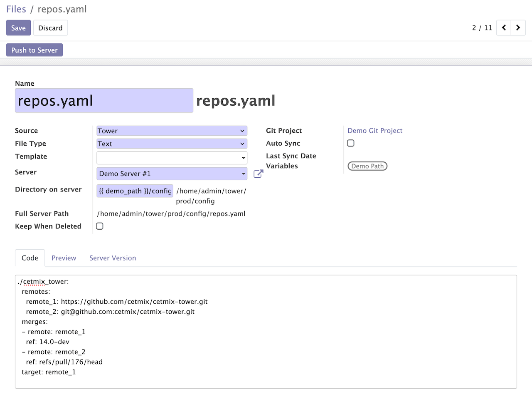Discard the current edits
Image resolution: width=532 pixels, height=397 pixels.
[50, 27]
